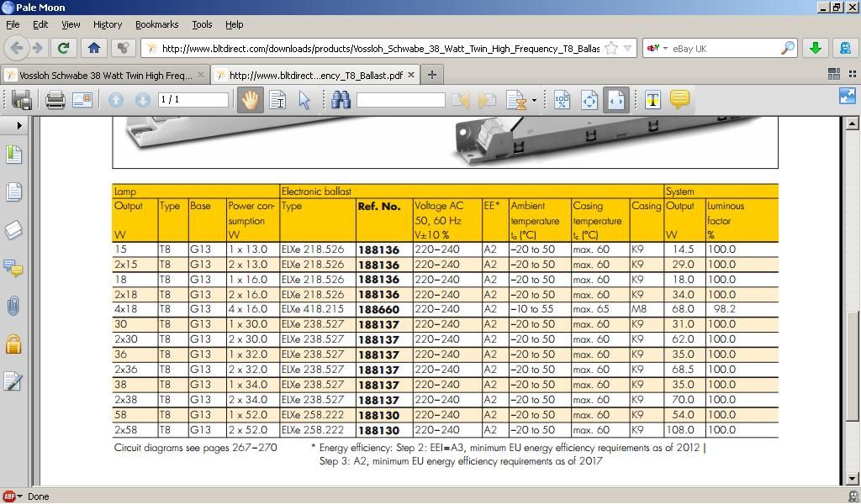Toggle the fit width view button
861x504 pixels.
point(616,100)
